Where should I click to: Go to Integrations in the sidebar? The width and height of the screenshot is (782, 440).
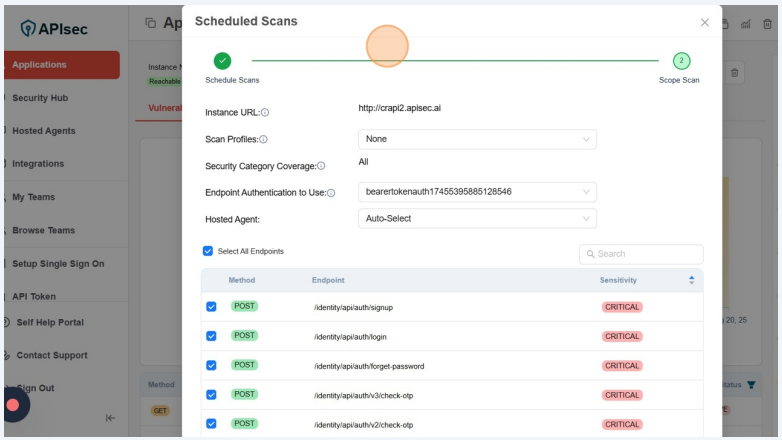[38, 164]
